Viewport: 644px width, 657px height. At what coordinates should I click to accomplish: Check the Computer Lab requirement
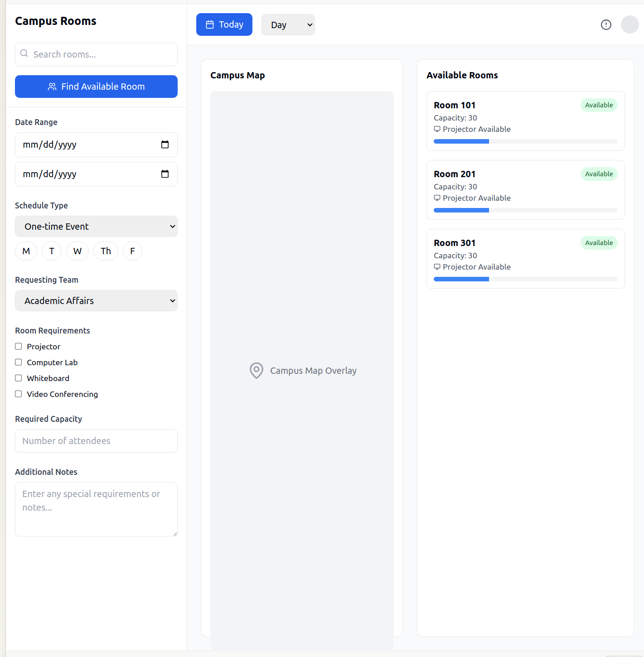19,362
